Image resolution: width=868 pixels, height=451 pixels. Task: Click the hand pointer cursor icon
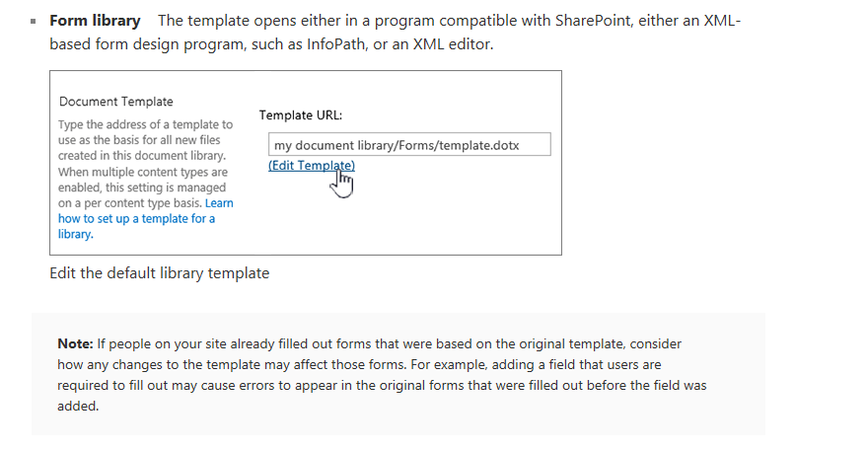342,183
